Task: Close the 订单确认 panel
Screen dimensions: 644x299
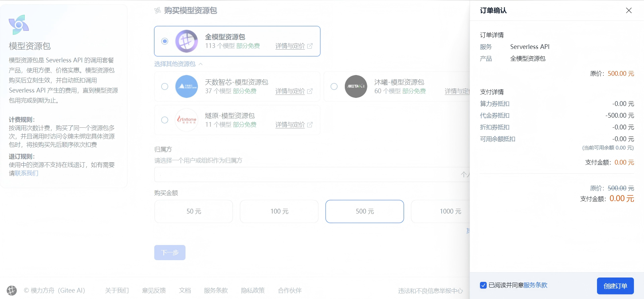Action: 629,10
